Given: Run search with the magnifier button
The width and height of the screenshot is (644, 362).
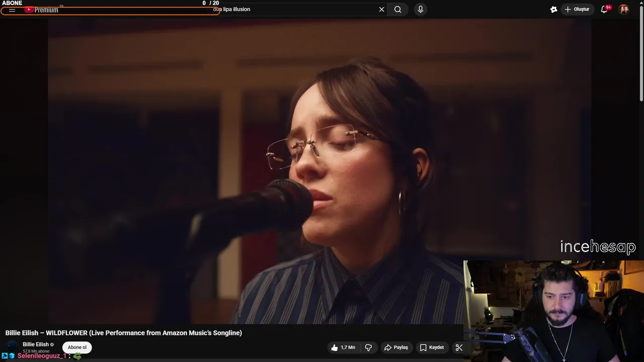Looking at the screenshot, I should [x=397, y=10].
